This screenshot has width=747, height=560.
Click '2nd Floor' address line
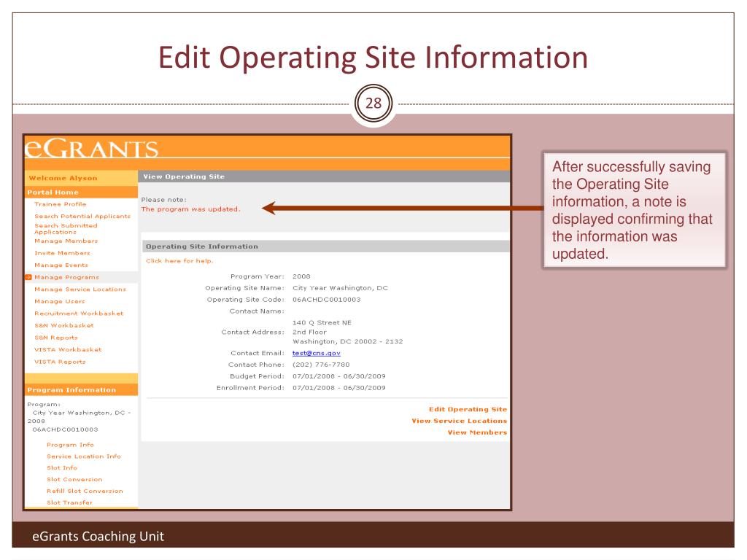click(309, 332)
